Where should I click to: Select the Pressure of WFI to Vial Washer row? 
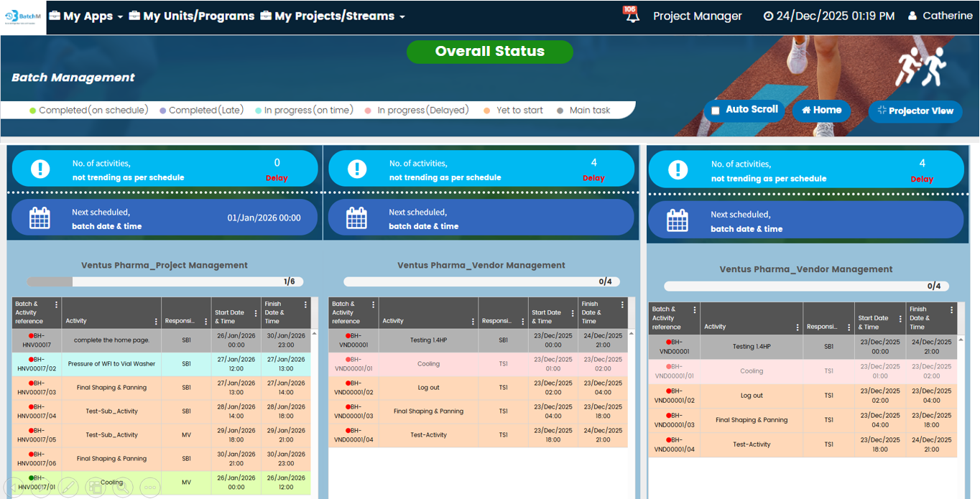111,364
